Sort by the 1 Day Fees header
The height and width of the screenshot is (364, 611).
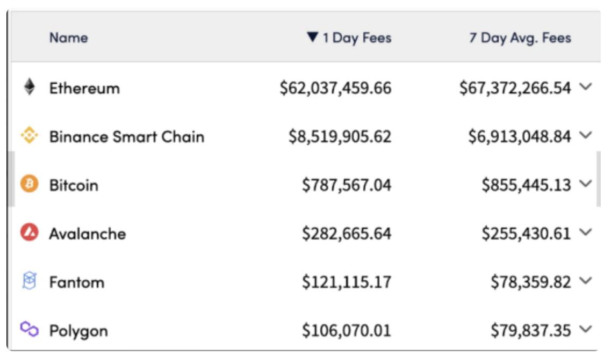pos(357,38)
